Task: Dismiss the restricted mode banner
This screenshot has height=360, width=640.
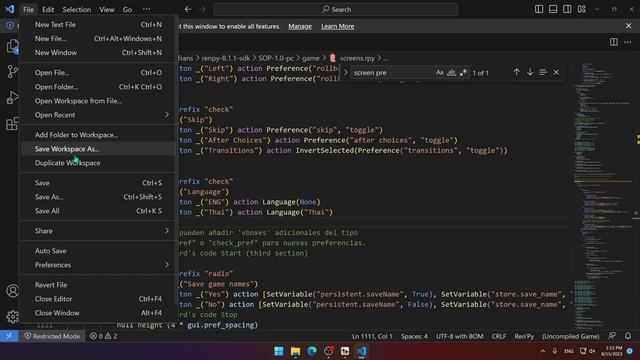Action: (x=628, y=26)
